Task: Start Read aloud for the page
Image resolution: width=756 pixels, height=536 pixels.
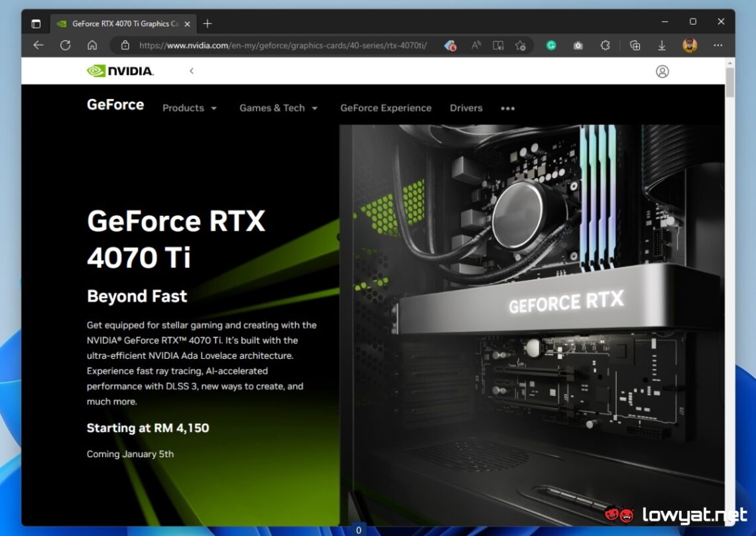Action: coord(475,45)
